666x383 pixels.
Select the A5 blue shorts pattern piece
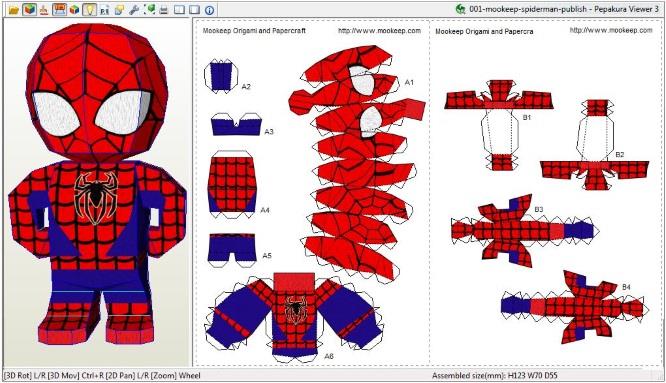click(232, 250)
